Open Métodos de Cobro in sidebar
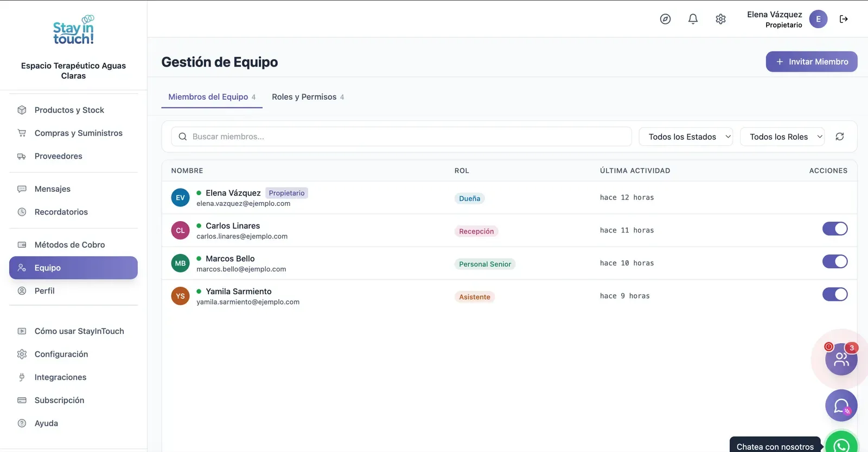The image size is (868, 452). tap(73, 245)
